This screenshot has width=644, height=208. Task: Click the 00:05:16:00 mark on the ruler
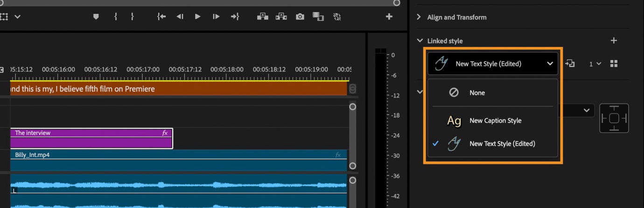click(58, 69)
